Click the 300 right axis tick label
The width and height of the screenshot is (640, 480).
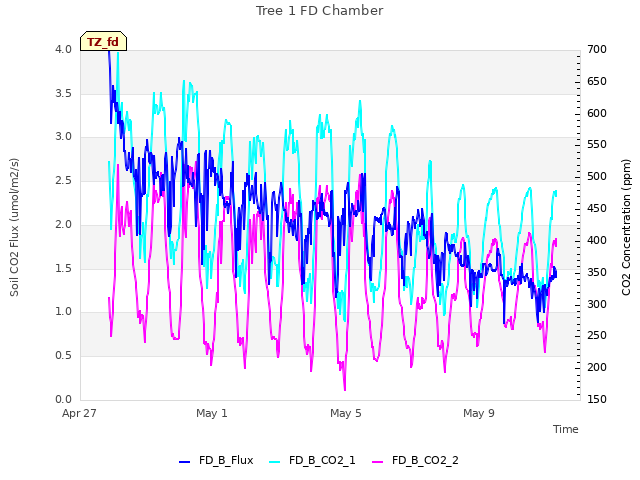coord(597,304)
